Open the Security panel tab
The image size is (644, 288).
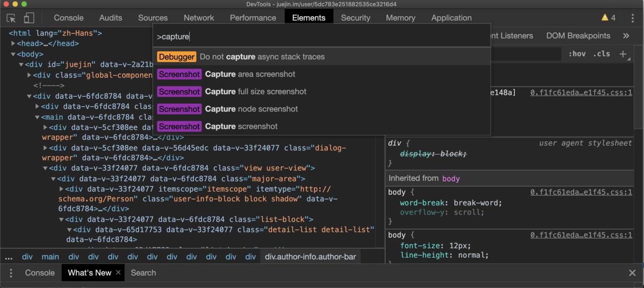point(356,18)
